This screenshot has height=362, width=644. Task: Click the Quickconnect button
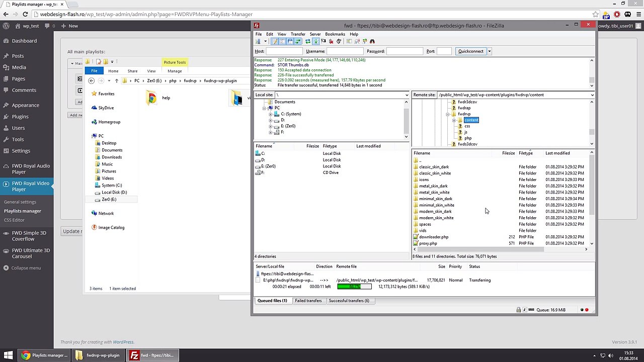tap(471, 51)
